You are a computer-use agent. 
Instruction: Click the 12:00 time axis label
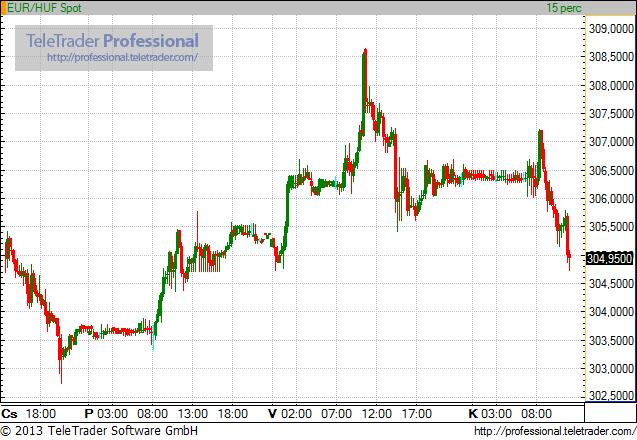[x=377, y=414]
